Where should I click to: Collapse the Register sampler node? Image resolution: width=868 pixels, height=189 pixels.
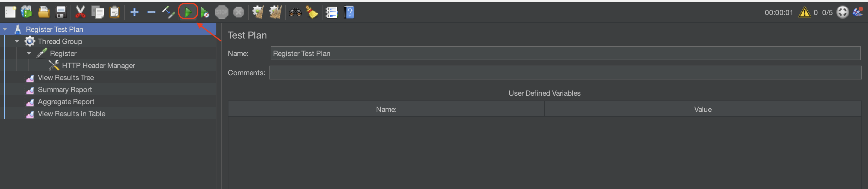[29, 54]
